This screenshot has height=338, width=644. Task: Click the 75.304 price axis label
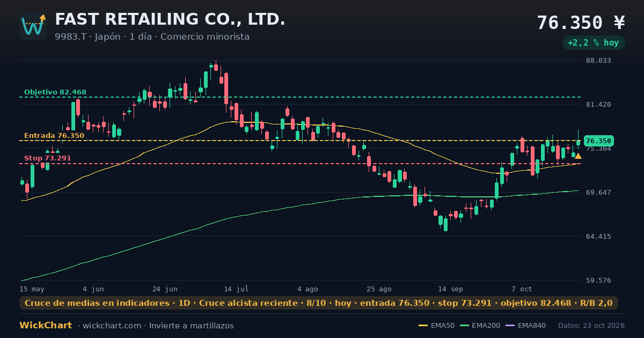pos(598,149)
